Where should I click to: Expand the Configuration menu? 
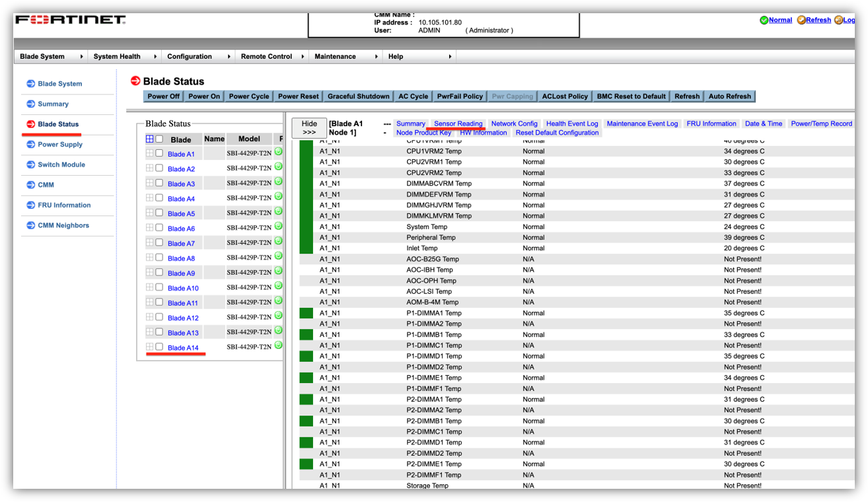point(198,57)
